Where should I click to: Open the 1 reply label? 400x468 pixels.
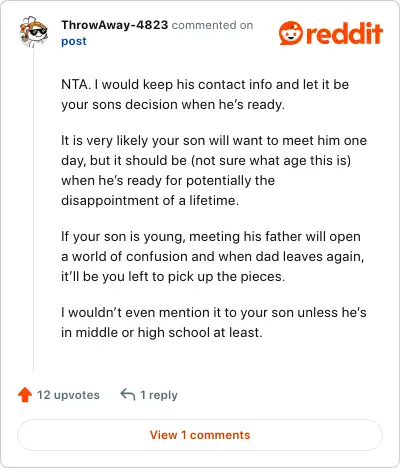point(159,395)
